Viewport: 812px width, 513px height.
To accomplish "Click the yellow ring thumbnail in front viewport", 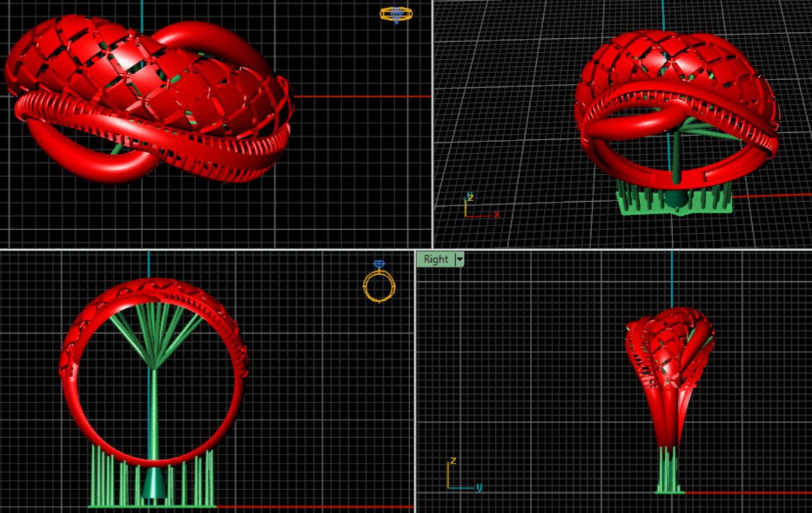I will (x=379, y=281).
